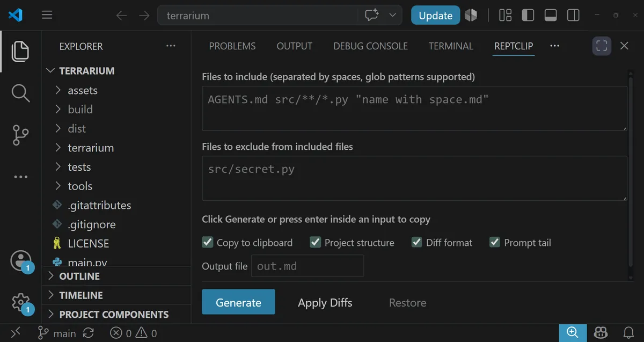
Task: Toggle the Diff format checkbox
Action: coord(417,242)
